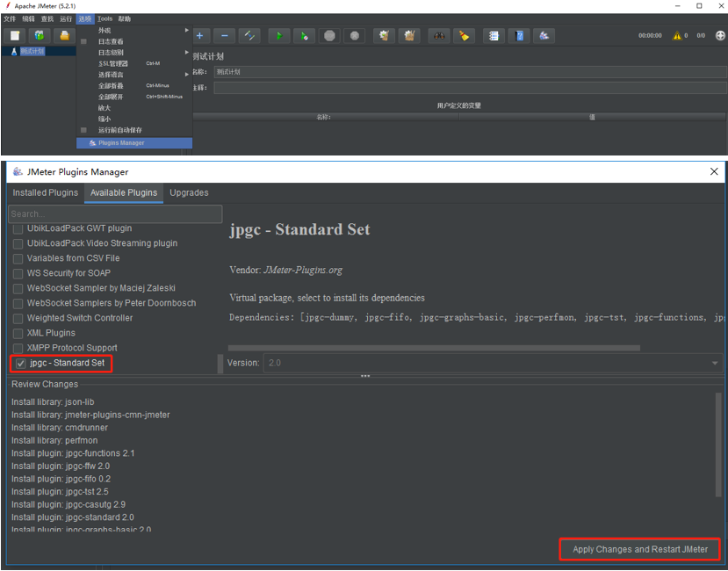Check the Variables from CSV File checkbox
This screenshot has height=571, width=728.
click(x=18, y=258)
